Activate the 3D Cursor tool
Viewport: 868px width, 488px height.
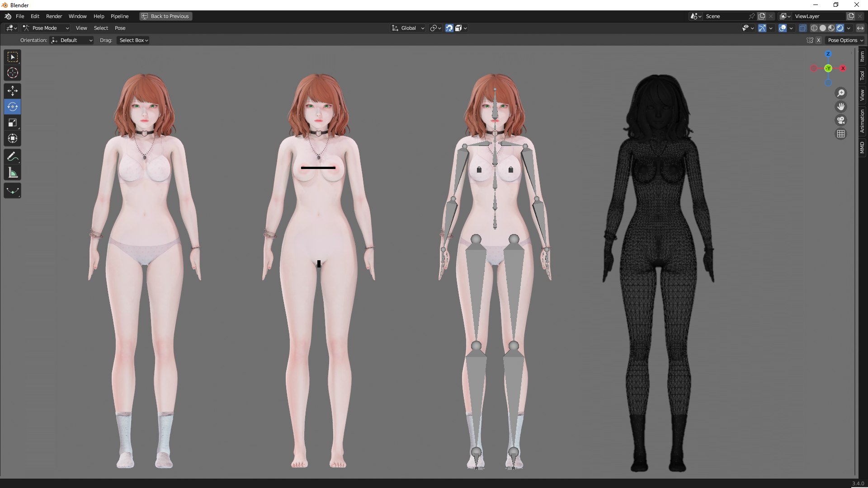click(13, 73)
